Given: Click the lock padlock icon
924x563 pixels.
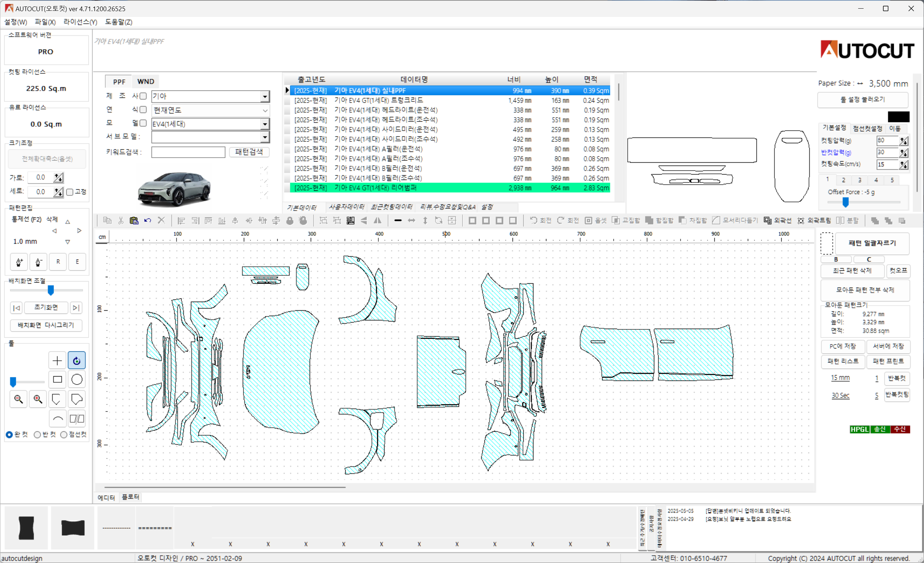Looking at the screenshot, I should click(290, 220).
